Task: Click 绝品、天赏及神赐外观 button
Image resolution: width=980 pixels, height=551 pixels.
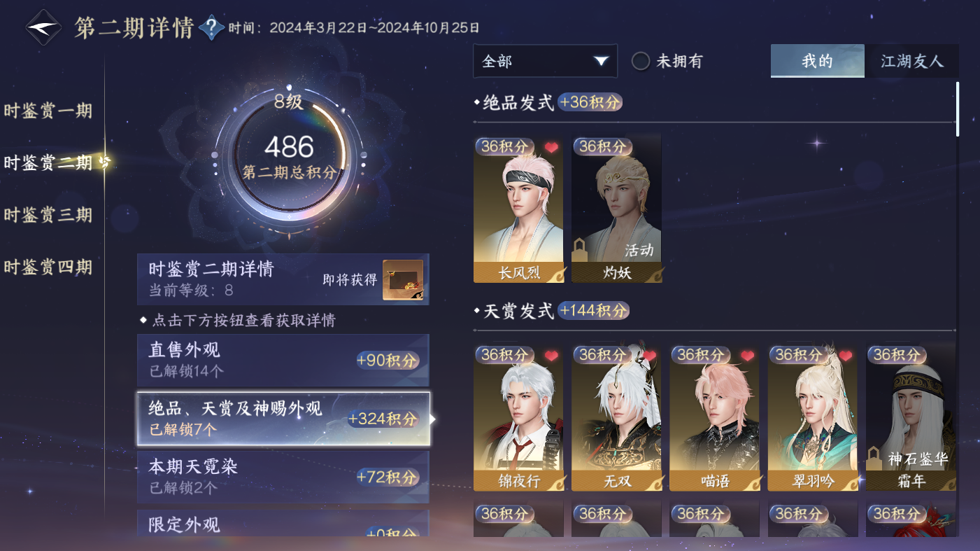Action: [283, 419]
